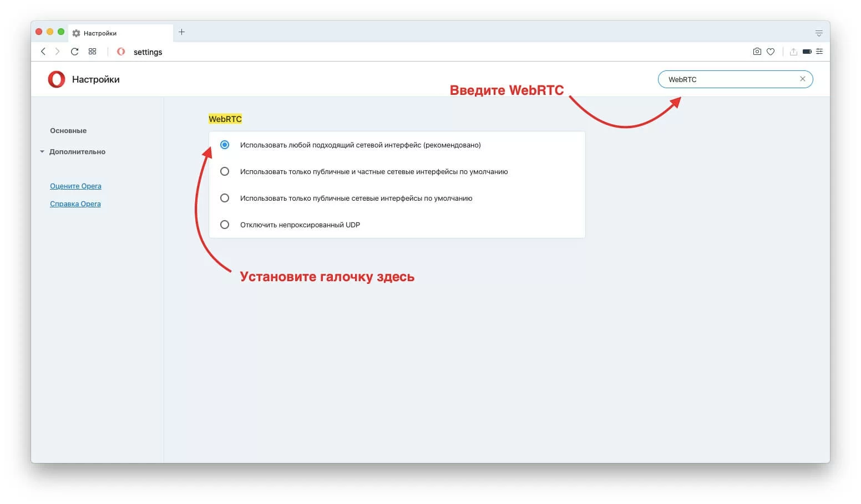Click the address bar showing settings
The image size is (861, 504).
(x=148, y=52)
